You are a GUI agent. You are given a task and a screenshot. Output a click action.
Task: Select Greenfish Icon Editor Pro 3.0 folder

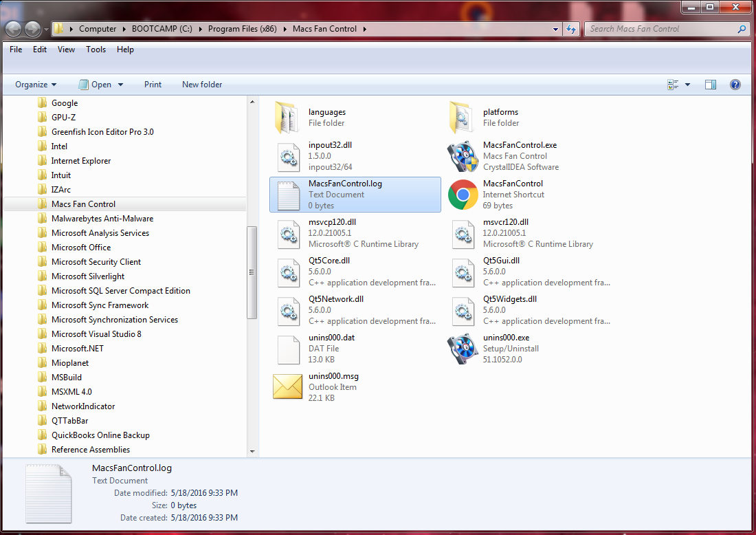click(x=102, y=132)
